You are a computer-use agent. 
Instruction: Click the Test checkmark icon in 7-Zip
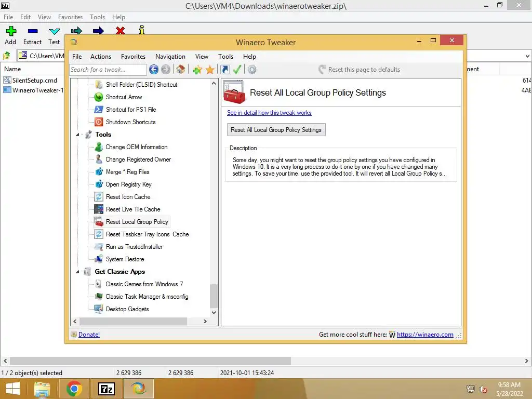tap(54, 31)
